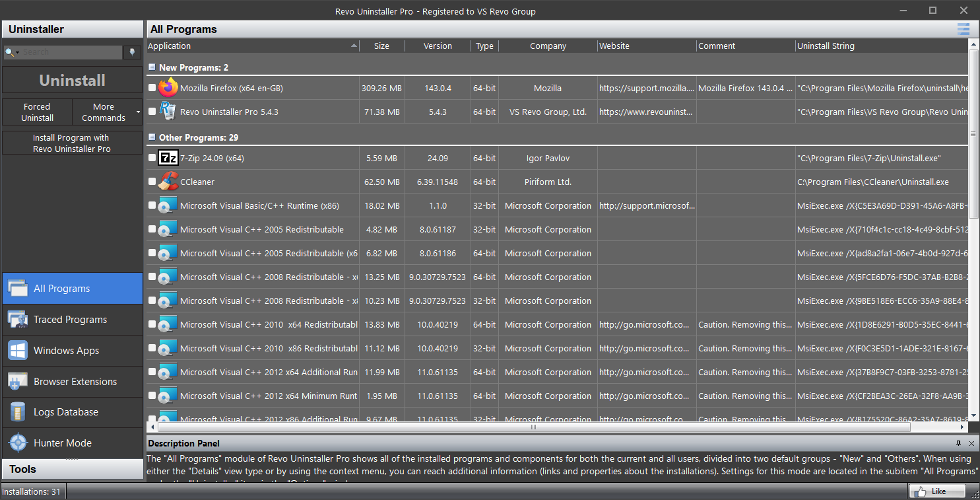This screenshot has width=980, height=500.
Task: Click the Forced Uninstall button
Action: point(37,112)
